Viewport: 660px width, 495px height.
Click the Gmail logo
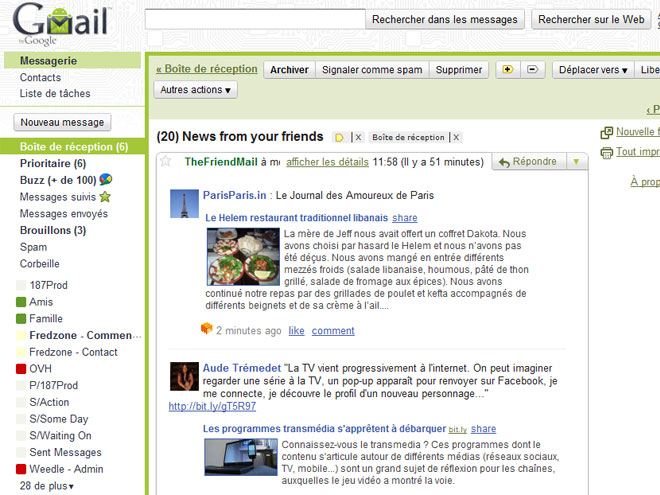coord(62,23)
